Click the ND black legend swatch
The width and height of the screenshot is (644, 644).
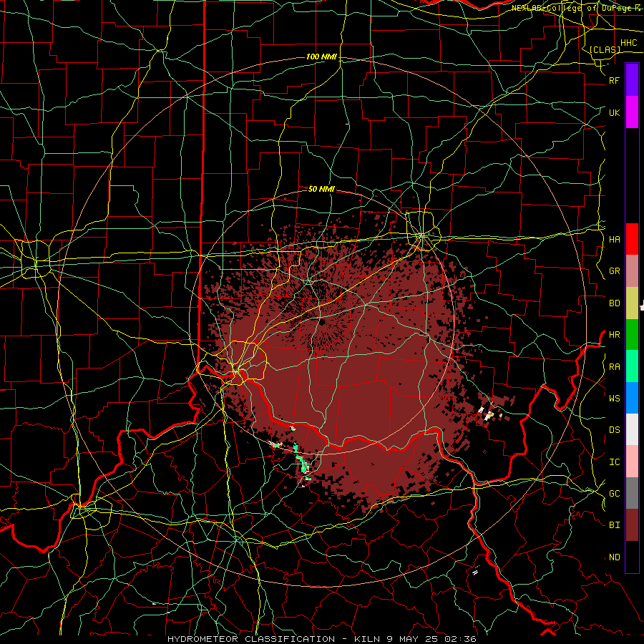(632, 557)
